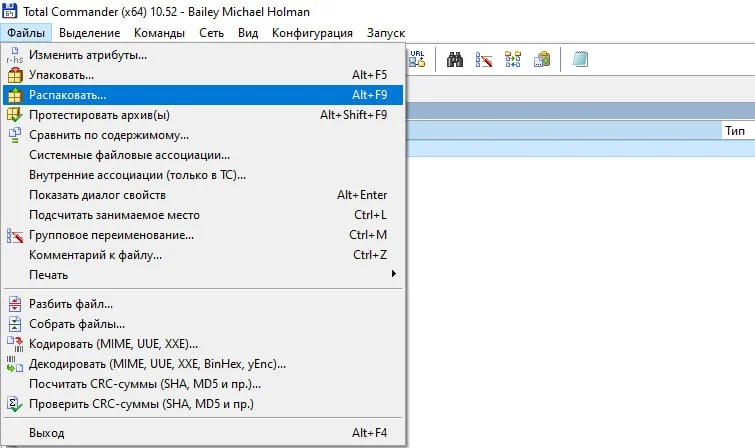The height and width of the screenshot is (448, 755).
Task: Open the Выделение menu
Action: 90,33
